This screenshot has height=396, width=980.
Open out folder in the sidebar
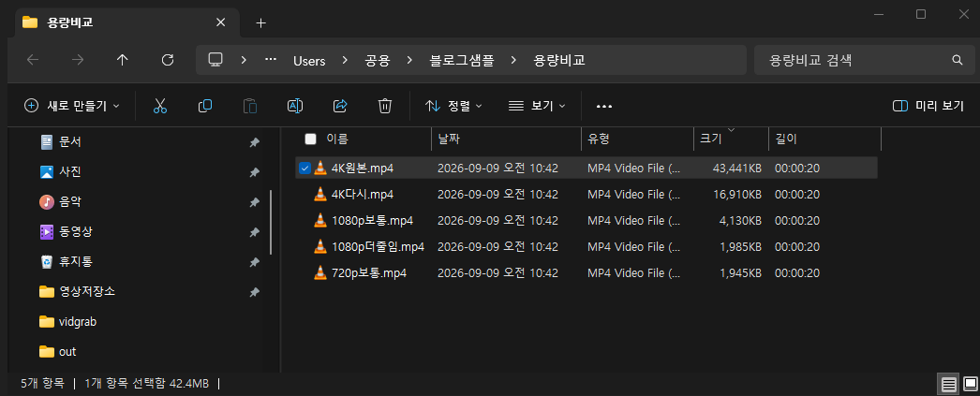67,352
